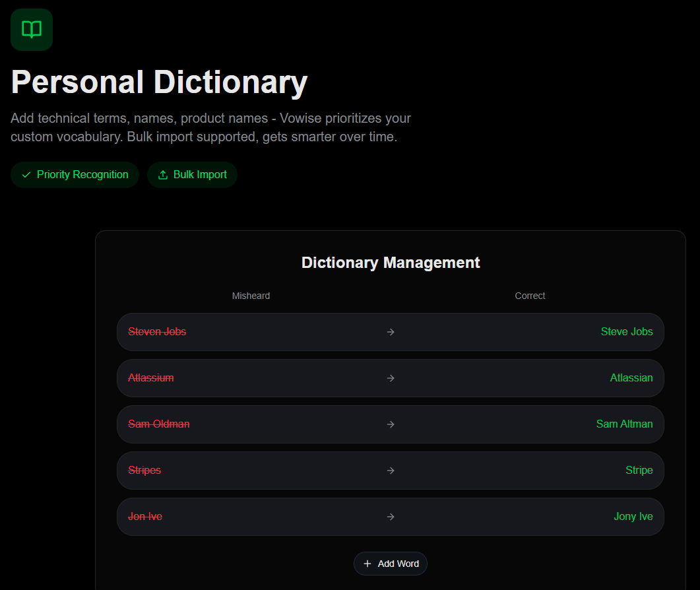Click the 'Personal Dictionary' page title
This screenshot has width=700, height=590.
pyautogui.click(x=160, y=82)
